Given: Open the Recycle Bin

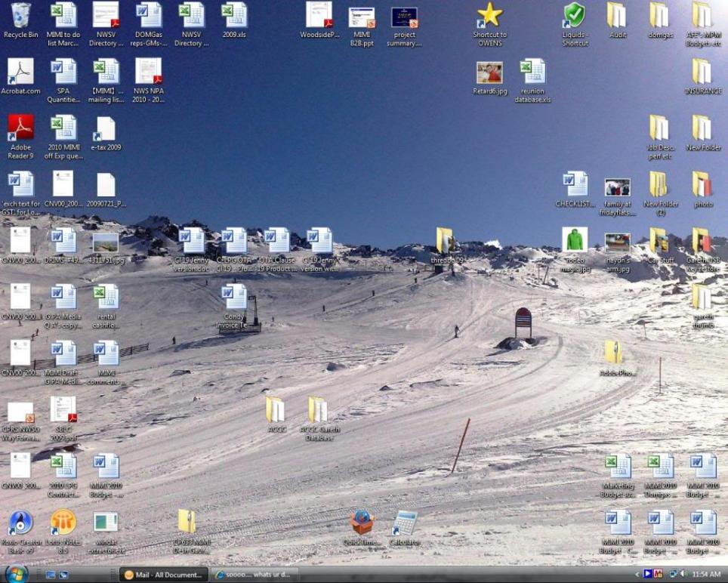Looking at the screenshot, I should point(20,17).
